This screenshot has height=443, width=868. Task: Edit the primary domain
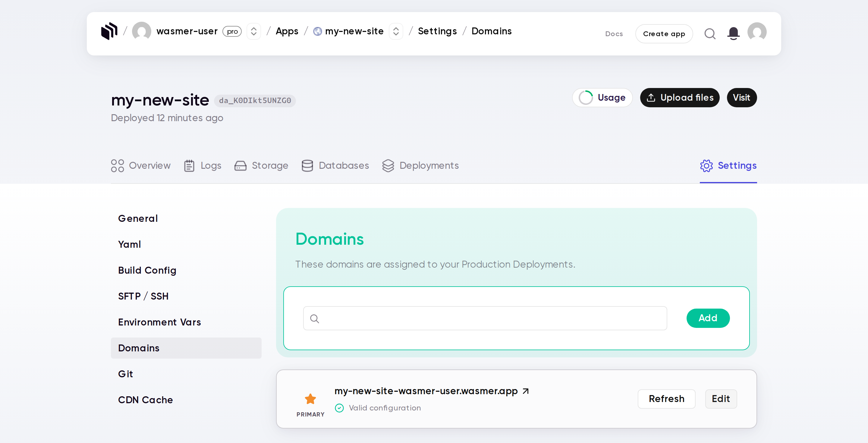pyautogui.click(x=721, y=399)
